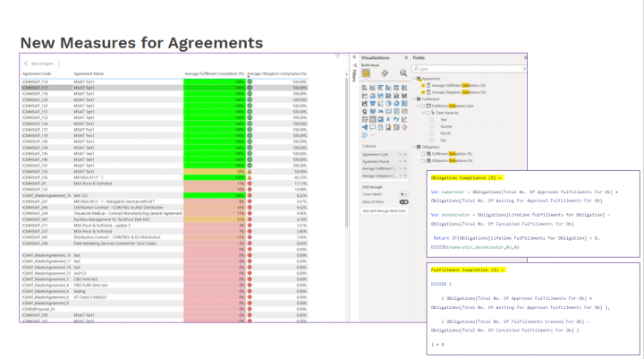Sort by Average Obligation Compliance (%) header
The image size is (644, 359).
coord(276,73)
